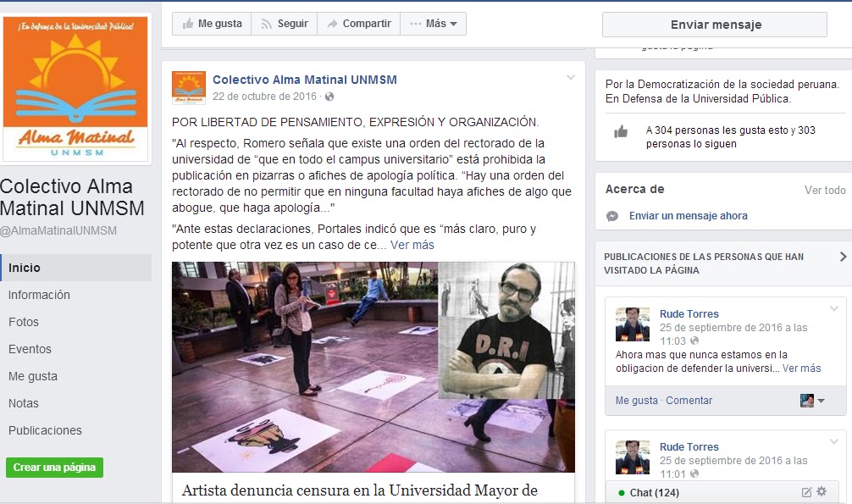Viewport: 852px width, 504px height.
Task: Open the Fotos sidebar tab
Action: (x=24, y=322)
